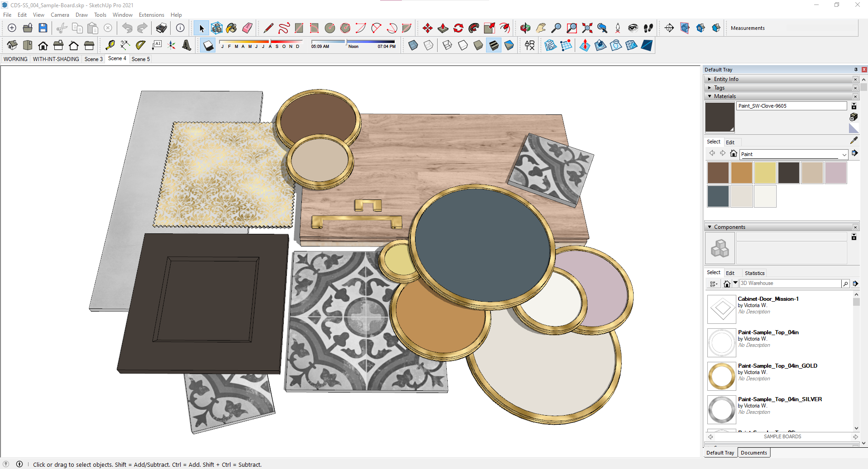Expand the Entity Info panel
This screenshot has height=469, width=868.
click(709, 79)
